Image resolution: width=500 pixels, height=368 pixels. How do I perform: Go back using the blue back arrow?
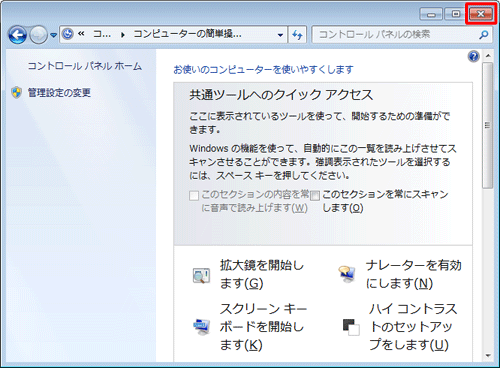pyautogui.click(x=17, y=35)
